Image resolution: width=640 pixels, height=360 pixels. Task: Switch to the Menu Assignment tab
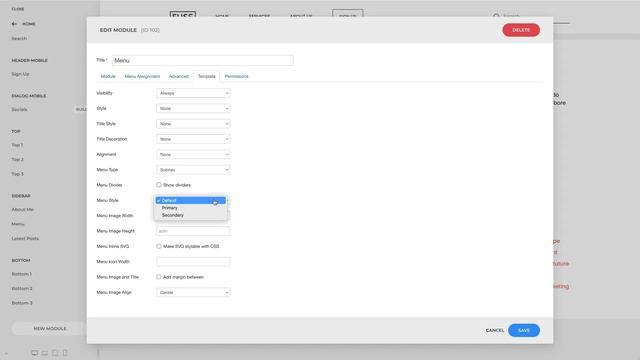coord(142,76)
